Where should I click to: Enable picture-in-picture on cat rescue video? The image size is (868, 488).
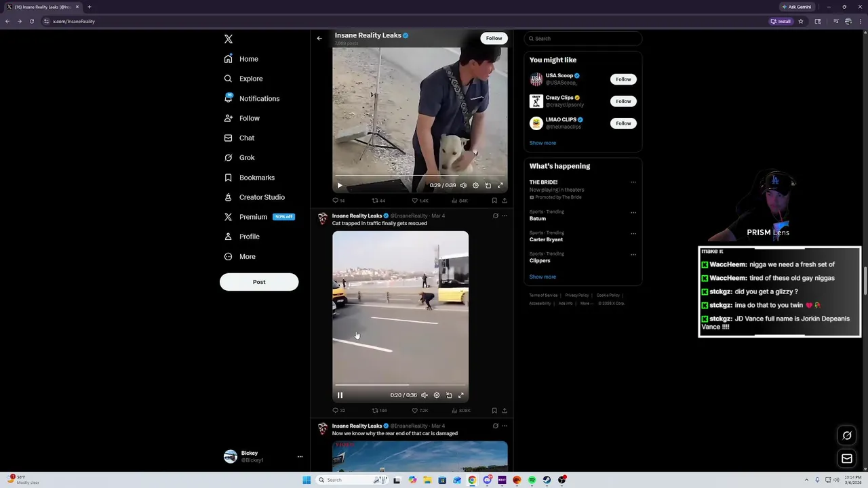click(449, 395)
